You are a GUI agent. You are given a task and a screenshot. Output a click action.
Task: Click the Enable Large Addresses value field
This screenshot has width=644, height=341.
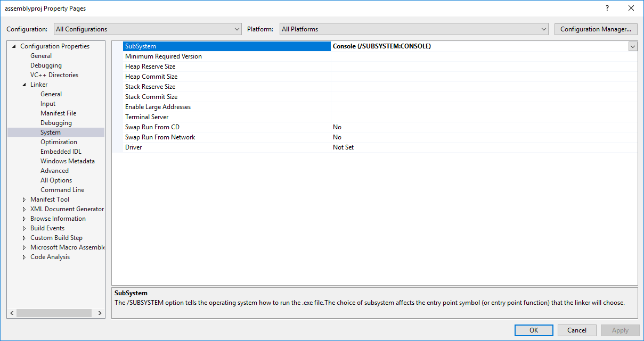pos(484,107)
